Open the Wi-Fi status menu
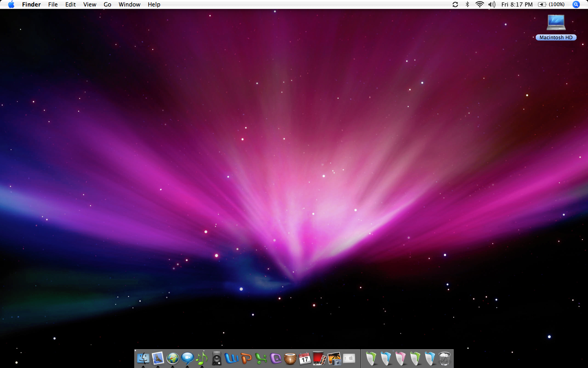This screenshot has width=588, height=368. [480, 4]
